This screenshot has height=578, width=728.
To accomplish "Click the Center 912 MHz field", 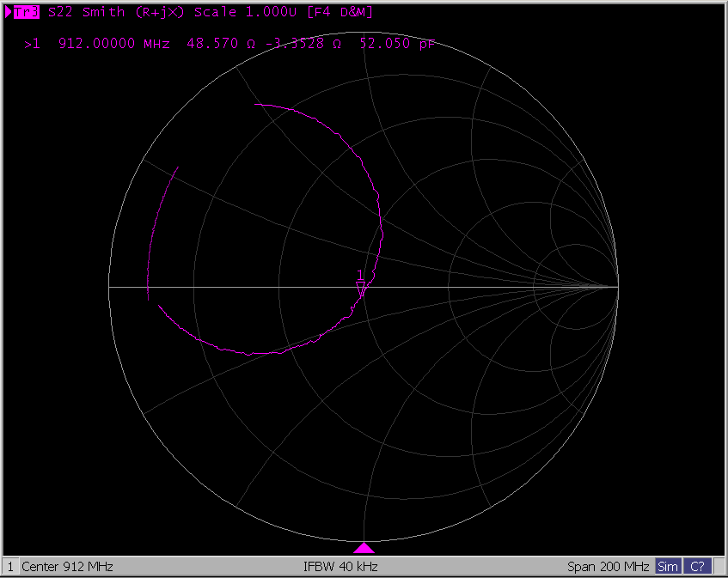I will (x=67, y=567).
